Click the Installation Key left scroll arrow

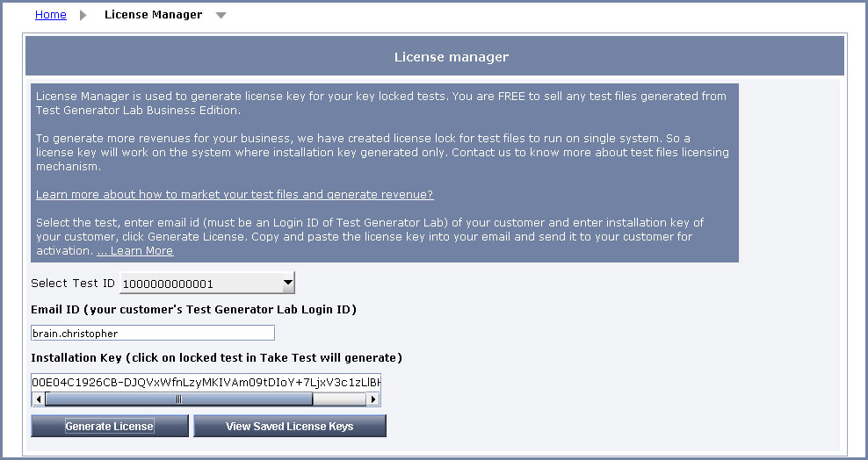[x=39, y=399]
